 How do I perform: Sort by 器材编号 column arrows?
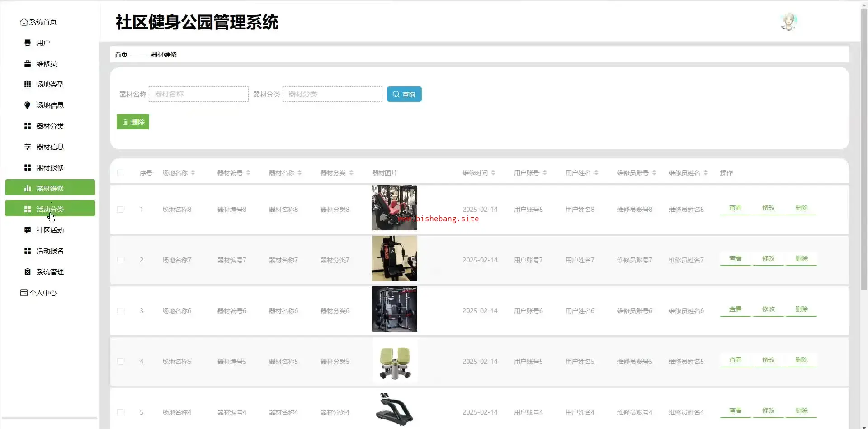(248, 173)
